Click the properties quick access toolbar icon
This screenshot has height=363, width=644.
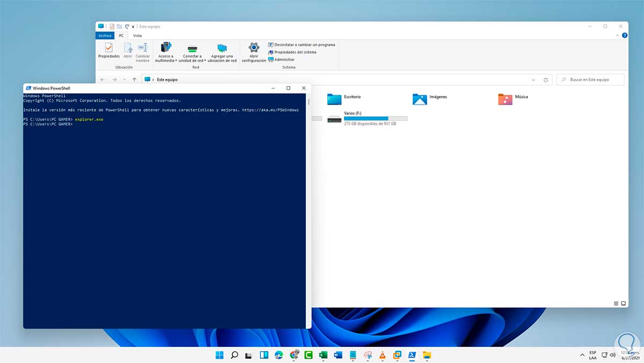(112, 26)
